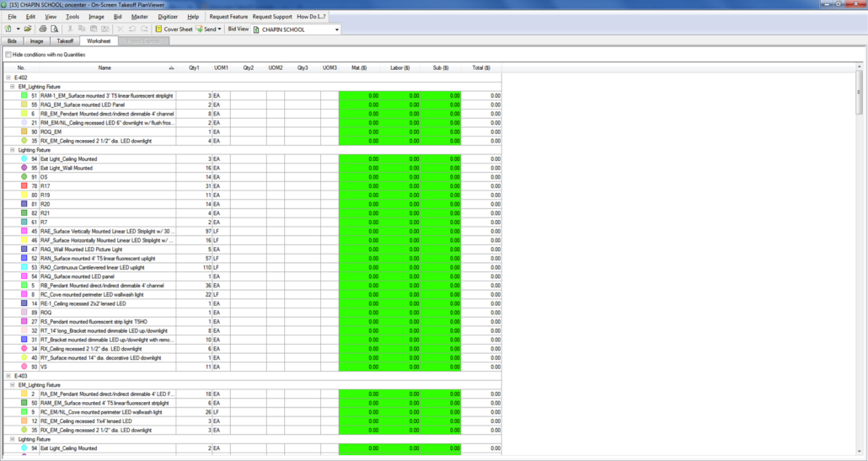Viewport: 868px width, 461px height.
Task: Collapse EM_Lighting Fixture group under E-402
Action: click(x=12, y=87)
